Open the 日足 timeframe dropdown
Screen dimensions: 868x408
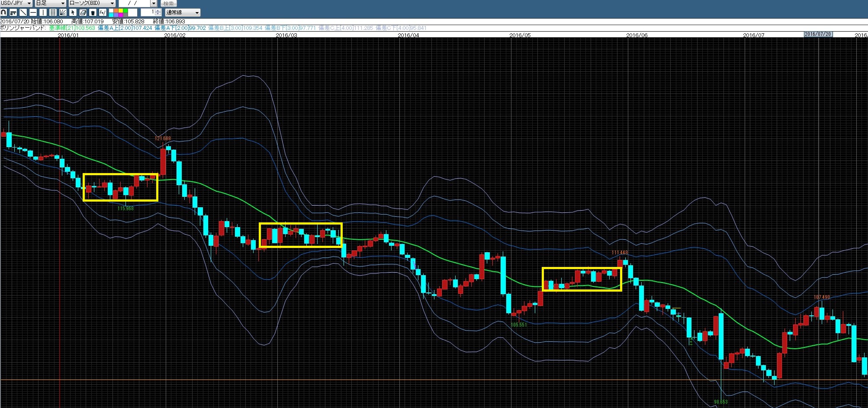pyautogui.click(x=50, y=3)
